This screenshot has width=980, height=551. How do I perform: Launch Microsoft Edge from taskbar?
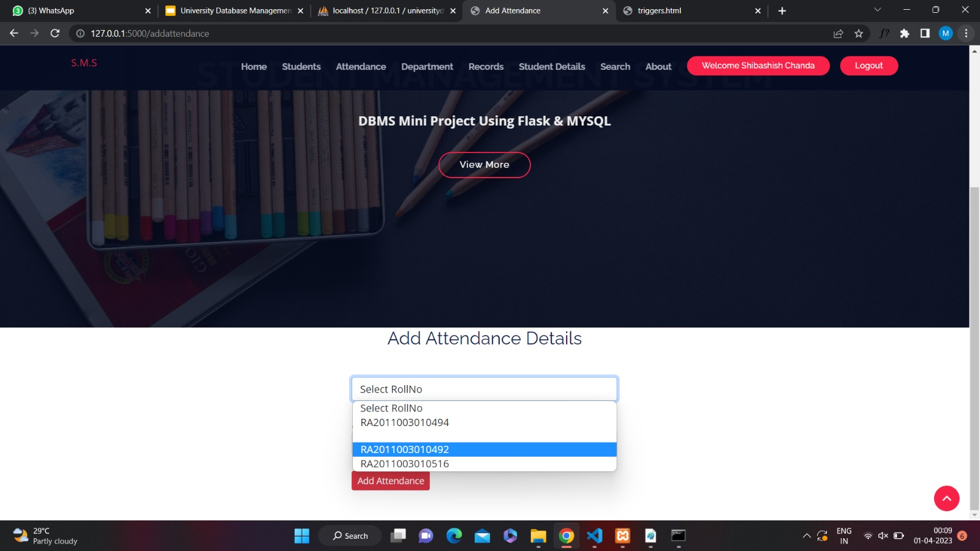(454, 536)
